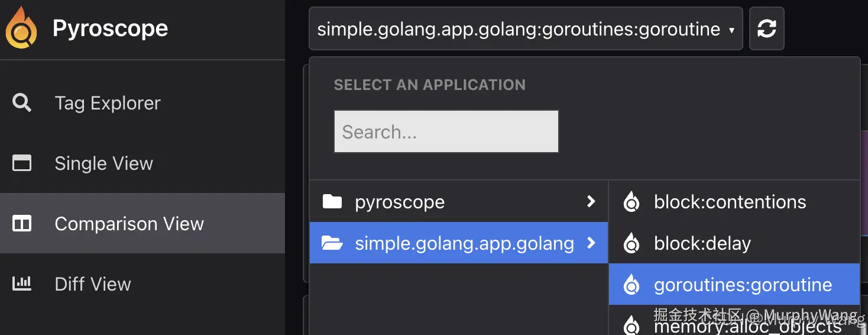
Task: Expand the simple.golang.app.golang chevron
Action: pyautogui.click(x=591, y=243)
